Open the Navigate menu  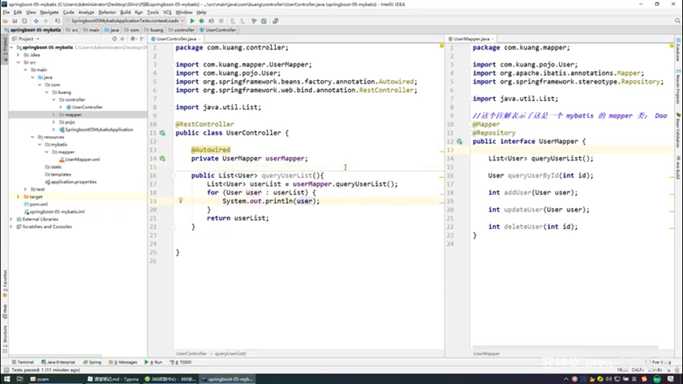49,12
